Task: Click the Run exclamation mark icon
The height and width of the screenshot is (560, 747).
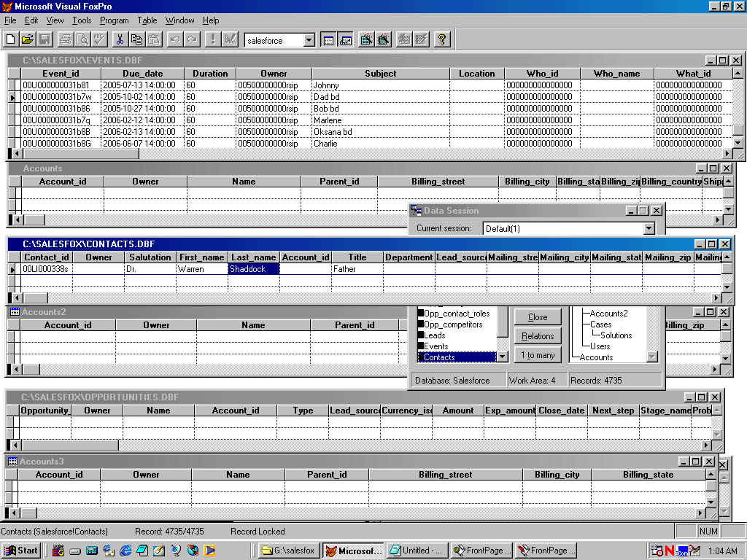Action: tap(212, 39)
